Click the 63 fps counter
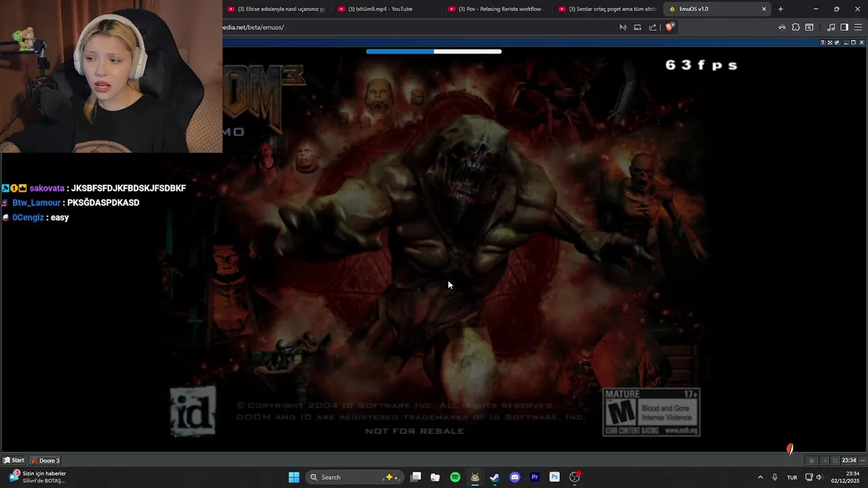 [701, 65]
